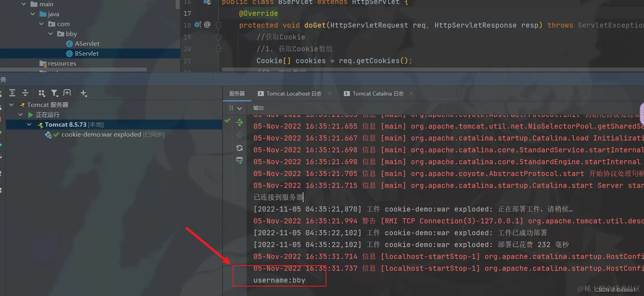Switch to Tomcat Catalina 日志 tab
This screenshot has height=296, width=644.
pyautogui.click(x=378, y=94)
